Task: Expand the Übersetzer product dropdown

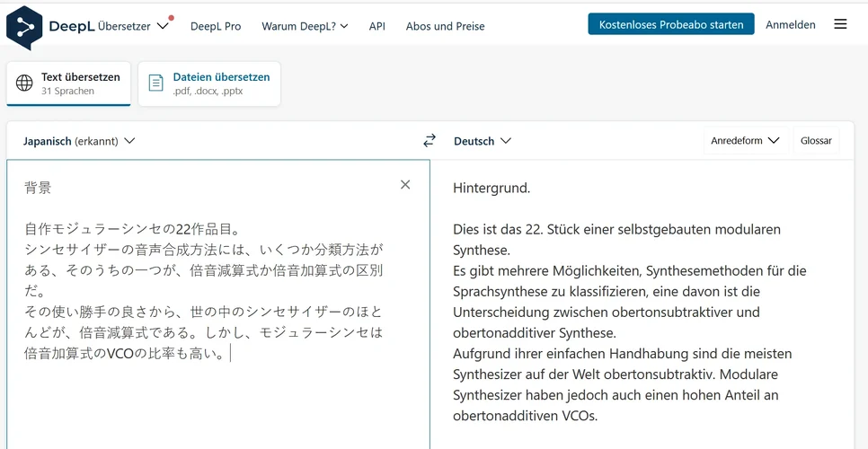Action: tap(162, 26)
